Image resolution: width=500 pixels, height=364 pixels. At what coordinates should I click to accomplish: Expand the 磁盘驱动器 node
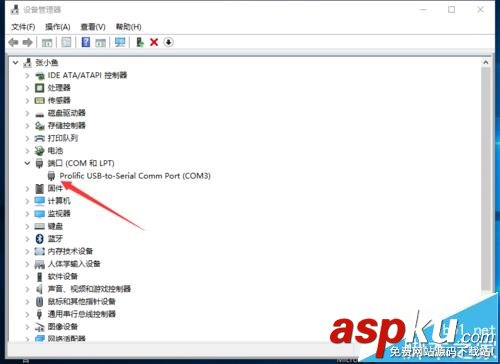point(27,113)
